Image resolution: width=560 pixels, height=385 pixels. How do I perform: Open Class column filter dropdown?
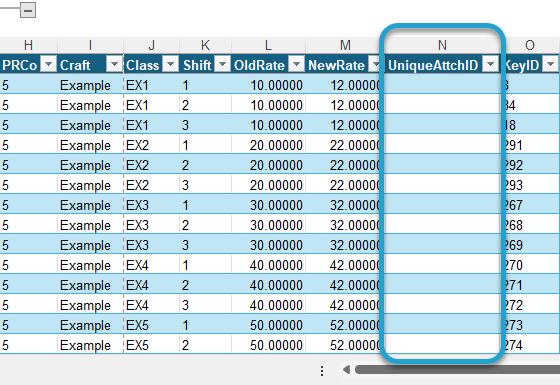coord(171,64)
